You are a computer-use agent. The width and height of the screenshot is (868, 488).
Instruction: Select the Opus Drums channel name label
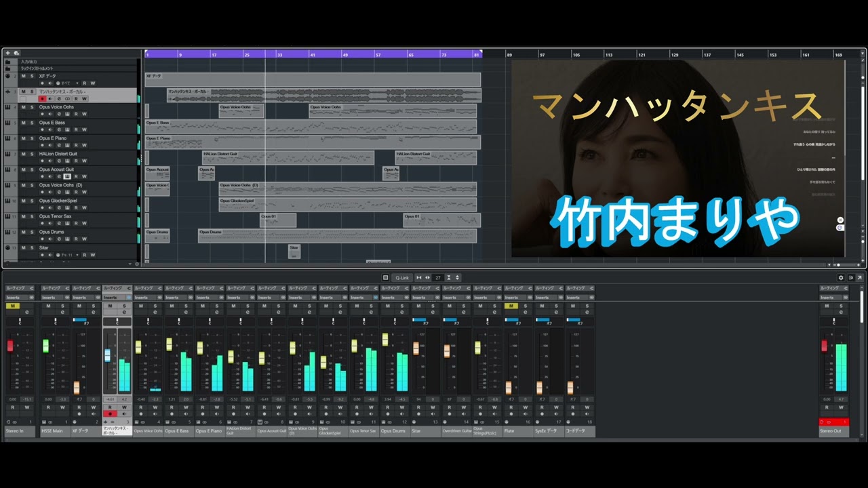point(395,431)
